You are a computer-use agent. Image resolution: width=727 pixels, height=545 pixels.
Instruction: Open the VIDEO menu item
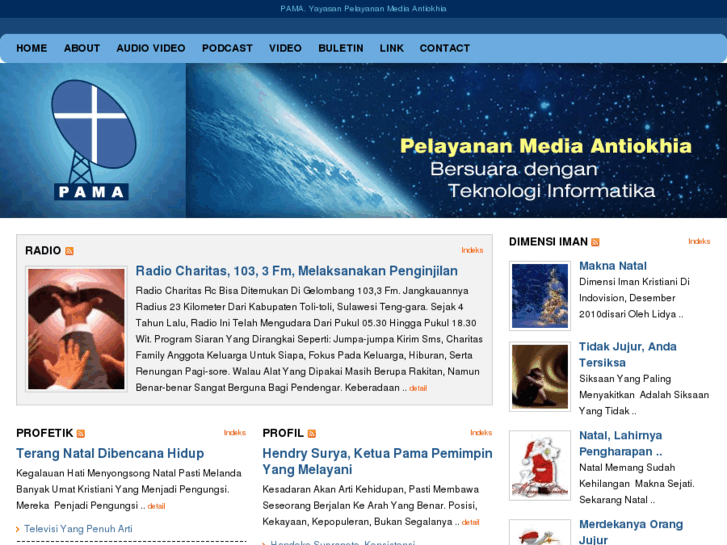point(285,48)
